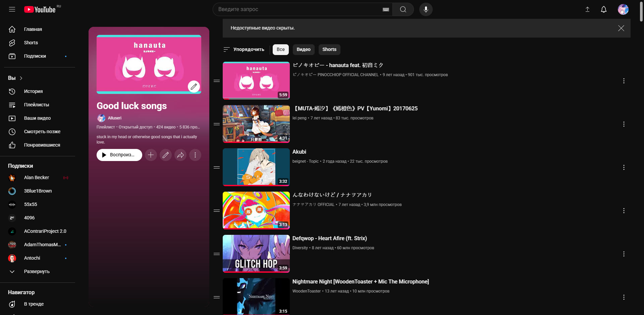Open the Alluseri channel link
Viewport: 644px width, 315px height.
[x=115, y=118]
